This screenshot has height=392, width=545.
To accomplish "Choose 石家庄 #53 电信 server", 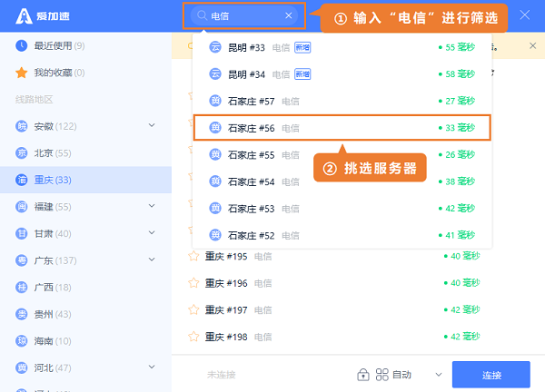I will (x=342, y=209).
